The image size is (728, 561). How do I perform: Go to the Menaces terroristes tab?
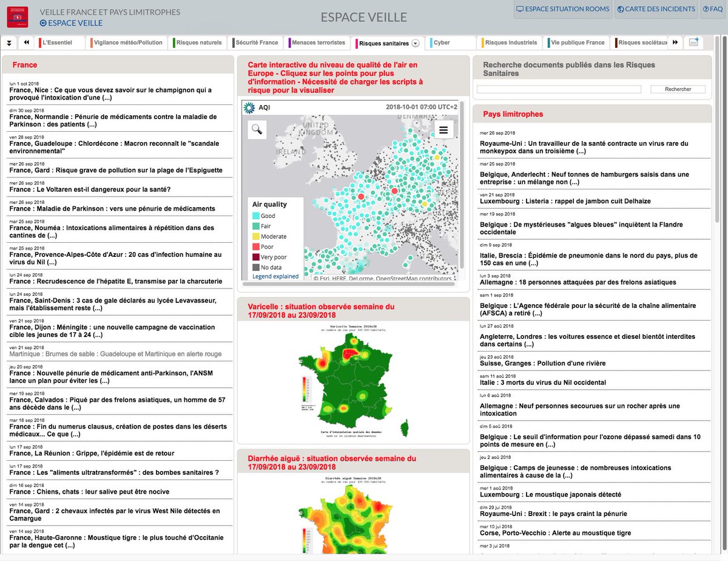click(317, 43)
